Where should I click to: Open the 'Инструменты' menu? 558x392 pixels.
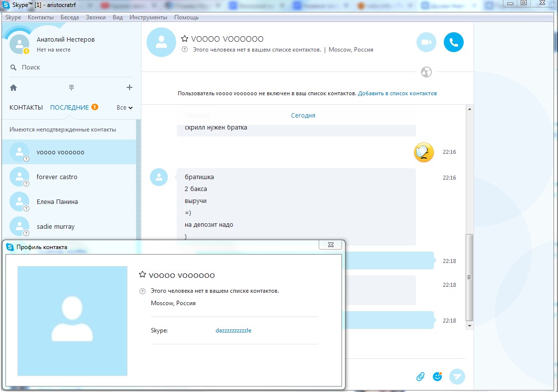click(x=148, y=17)
